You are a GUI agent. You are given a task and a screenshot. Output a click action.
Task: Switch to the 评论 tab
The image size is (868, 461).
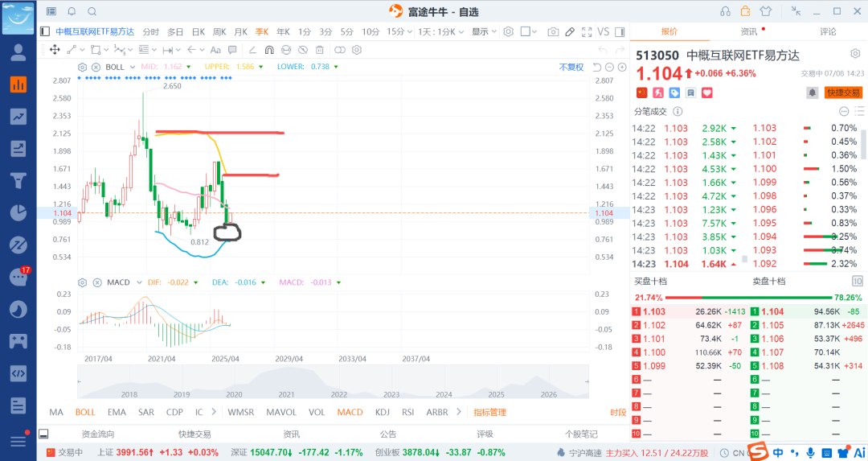(x=828, y=31)
